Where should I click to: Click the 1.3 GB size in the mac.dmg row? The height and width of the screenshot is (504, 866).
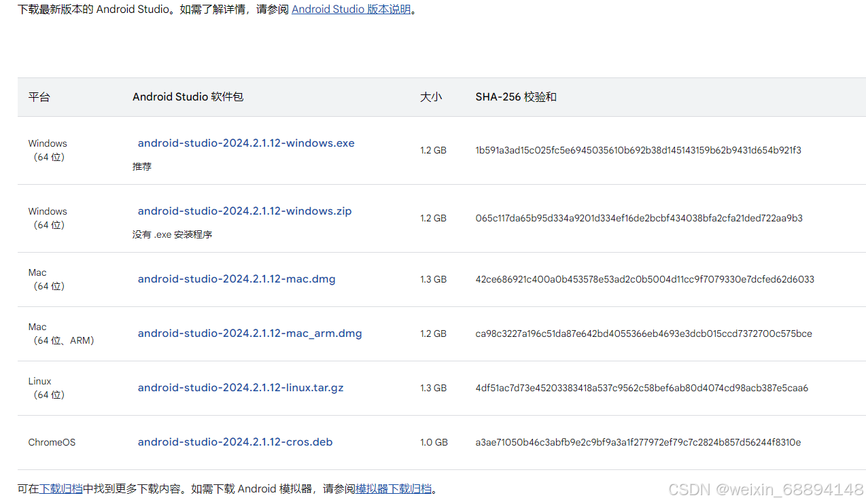[x=433, y=279]
